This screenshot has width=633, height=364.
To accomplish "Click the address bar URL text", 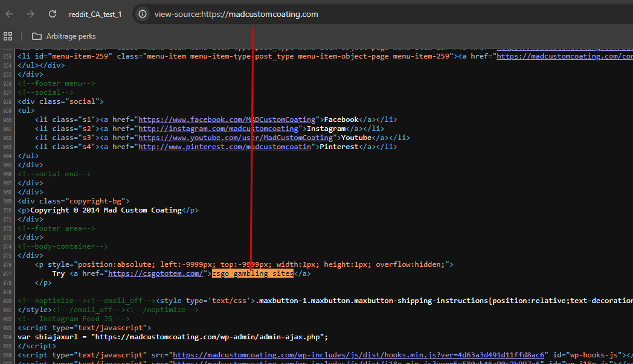I will tap(236, 14).
